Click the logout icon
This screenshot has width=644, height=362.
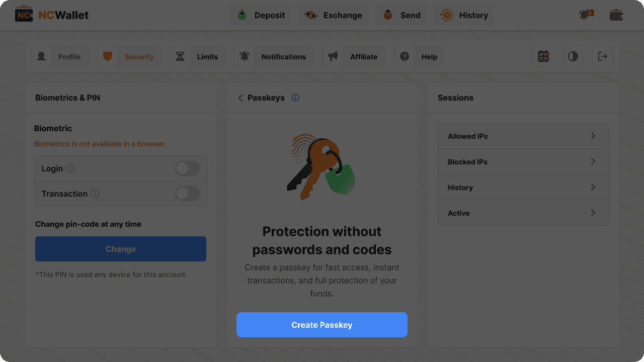(602, 56)
